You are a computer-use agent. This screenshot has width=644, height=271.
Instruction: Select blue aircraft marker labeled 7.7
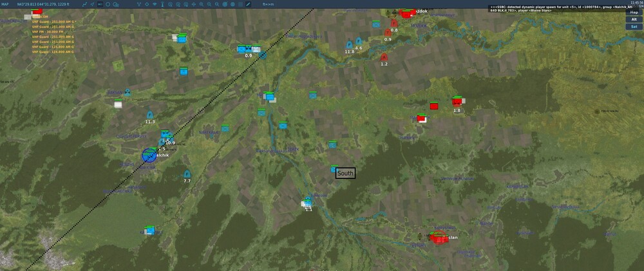coord(187,174)
